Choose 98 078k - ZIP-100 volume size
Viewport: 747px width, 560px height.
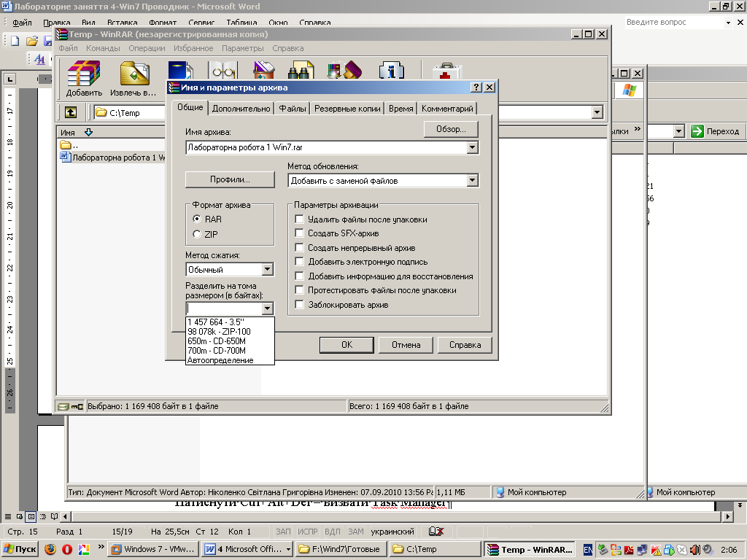[230, 332]
